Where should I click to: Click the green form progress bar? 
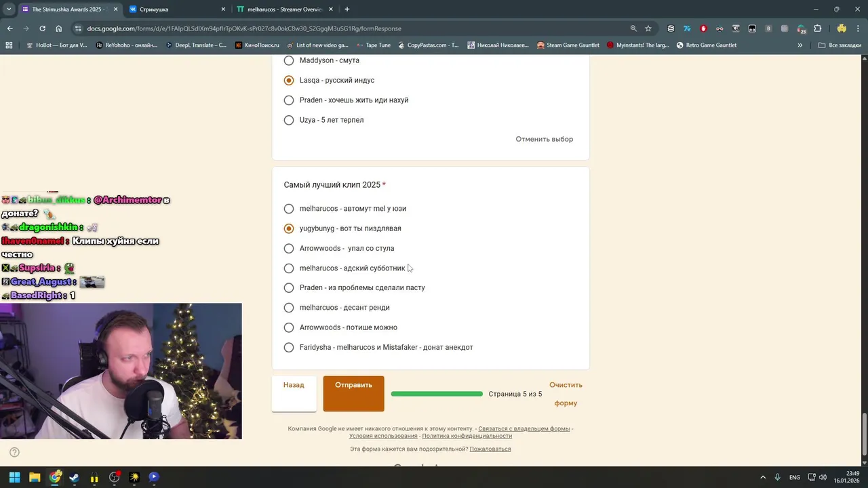437,394
